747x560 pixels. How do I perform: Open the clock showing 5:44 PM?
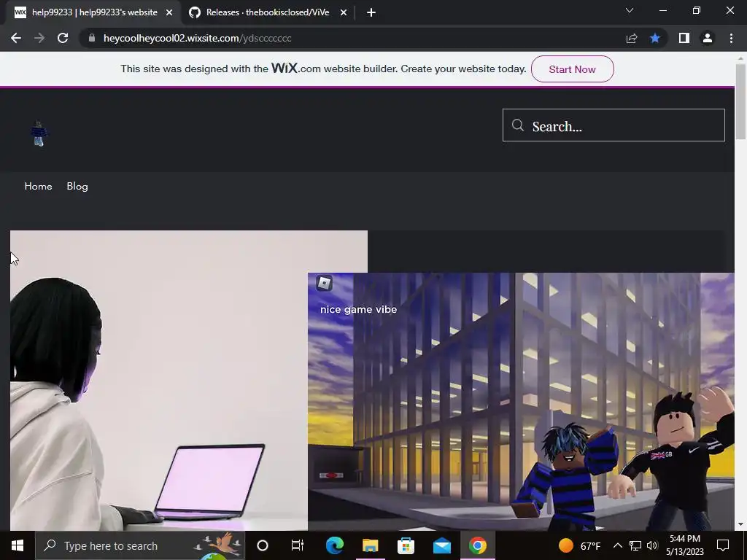click(685, 545)
